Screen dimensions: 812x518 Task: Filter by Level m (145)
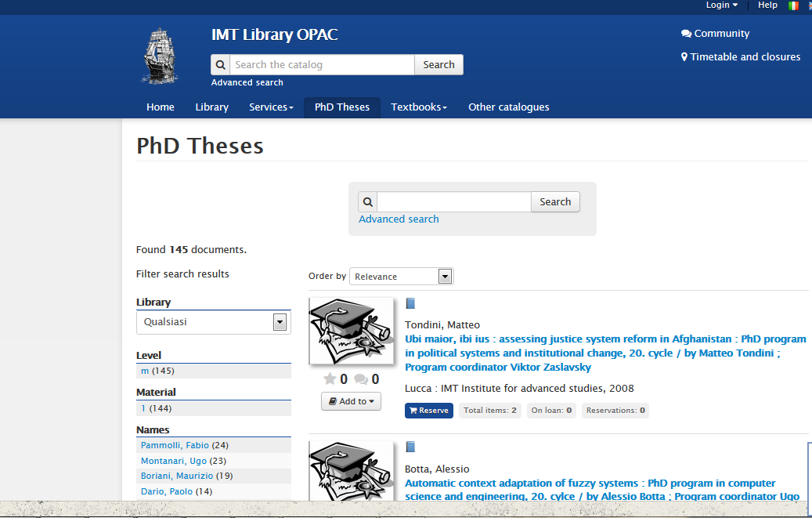coord(157,371)
